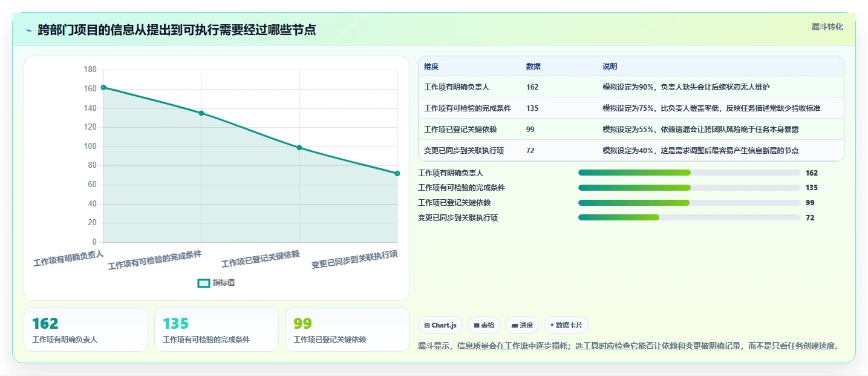Click progress label 变更已同步到关联执行项
868x376 pixels.
[x=458, y=217]
